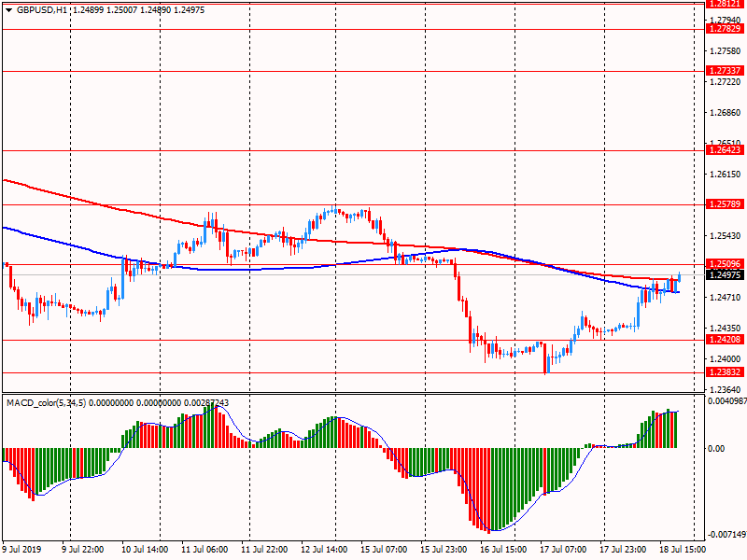Click the 1.28121 red price level label
The width and height of the screenshot is (747, 560).
tap(725, 4)
